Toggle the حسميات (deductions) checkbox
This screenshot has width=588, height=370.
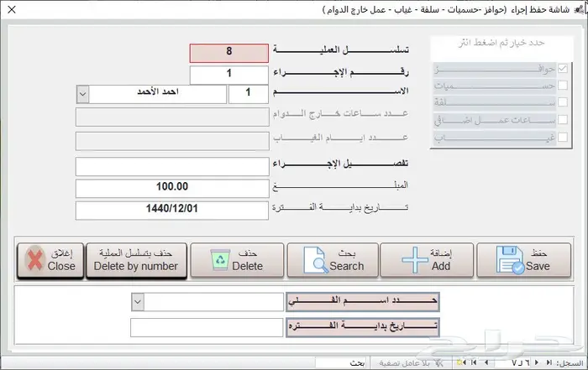(563, 86)
